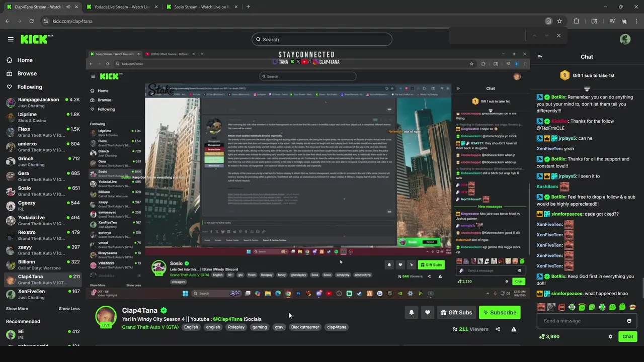Collapse the chat panel with arrow icon
Viewport: 644px width, 362px height.
click(540, 57)
